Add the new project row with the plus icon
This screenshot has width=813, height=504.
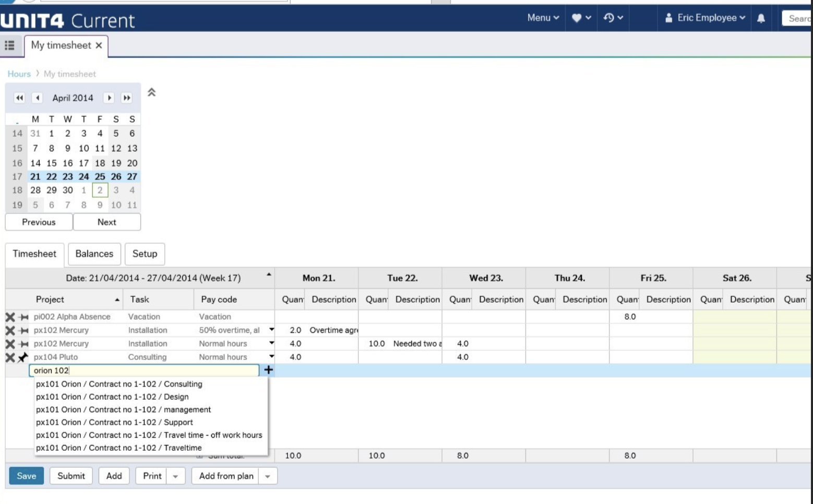pyautogui.click(x=268, y=370)
